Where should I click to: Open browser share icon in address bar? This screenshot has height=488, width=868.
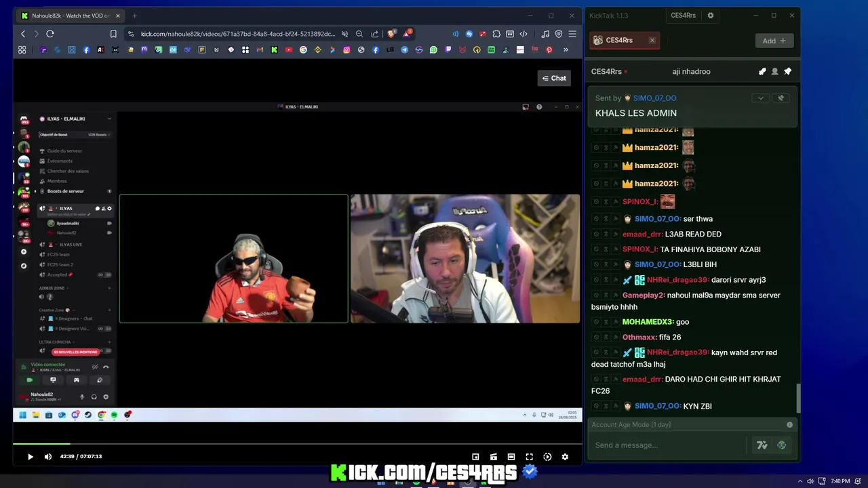coord(374,34)
